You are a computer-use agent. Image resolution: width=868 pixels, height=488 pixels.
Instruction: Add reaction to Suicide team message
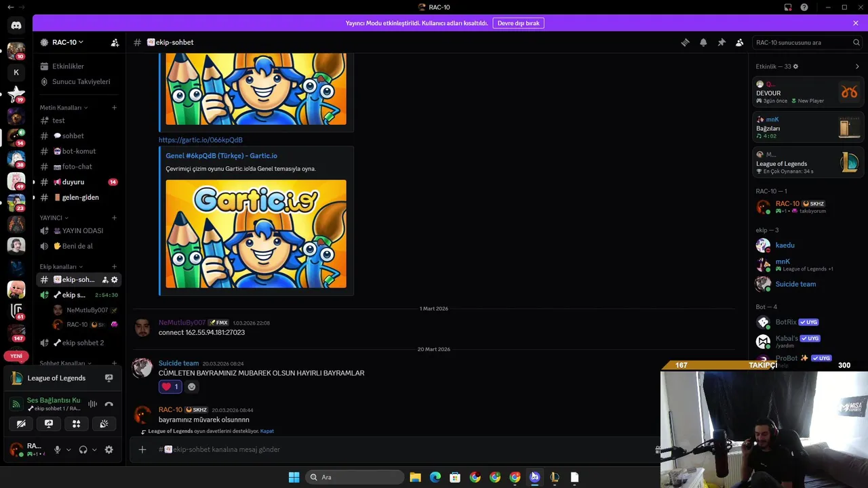point(192,387)
